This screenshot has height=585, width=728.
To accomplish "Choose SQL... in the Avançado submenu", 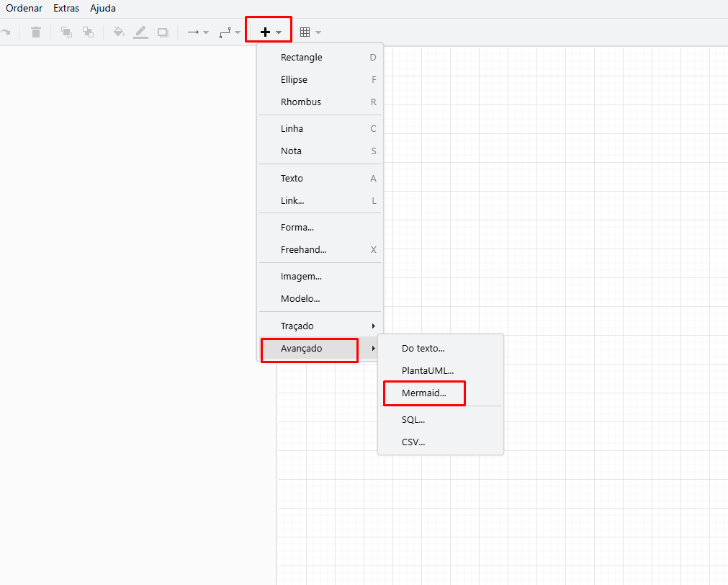I will point(413,420).
